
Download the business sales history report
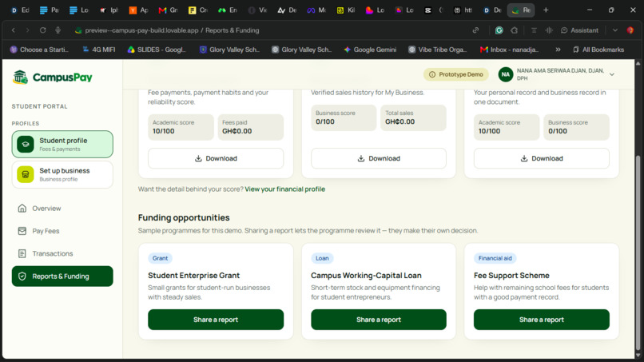click(x=378, y=158)
